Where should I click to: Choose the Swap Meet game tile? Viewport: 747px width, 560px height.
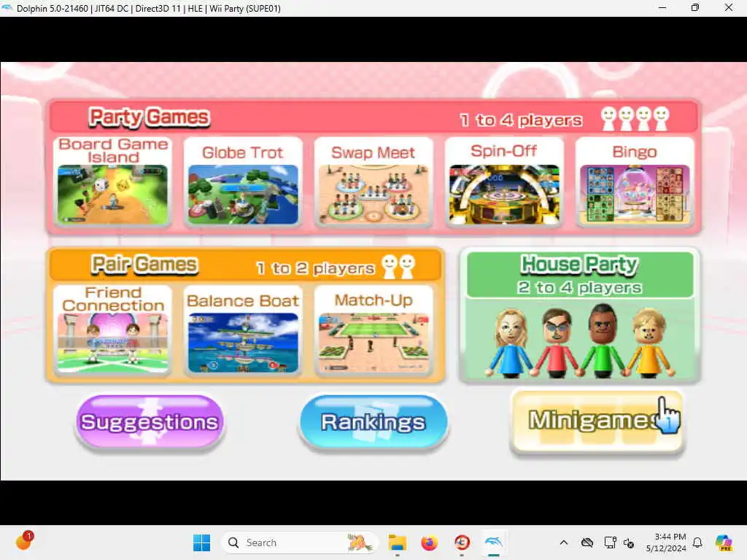point(373,182)
